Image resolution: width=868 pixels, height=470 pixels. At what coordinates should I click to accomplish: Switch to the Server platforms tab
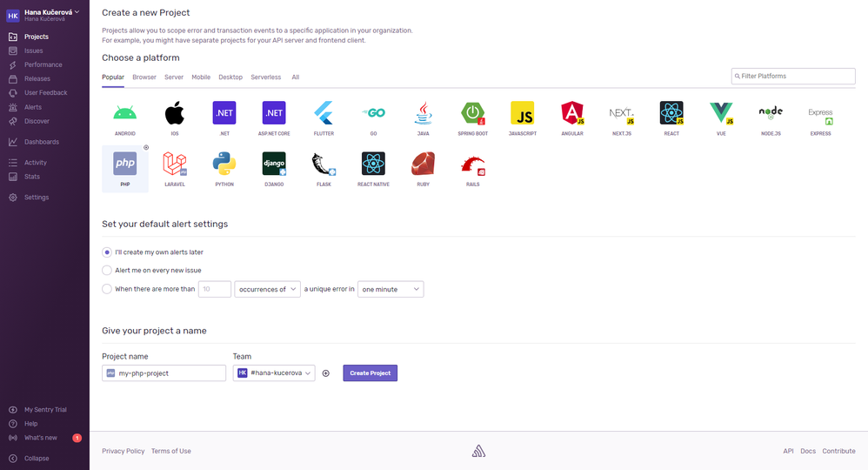tap(174, 77)
